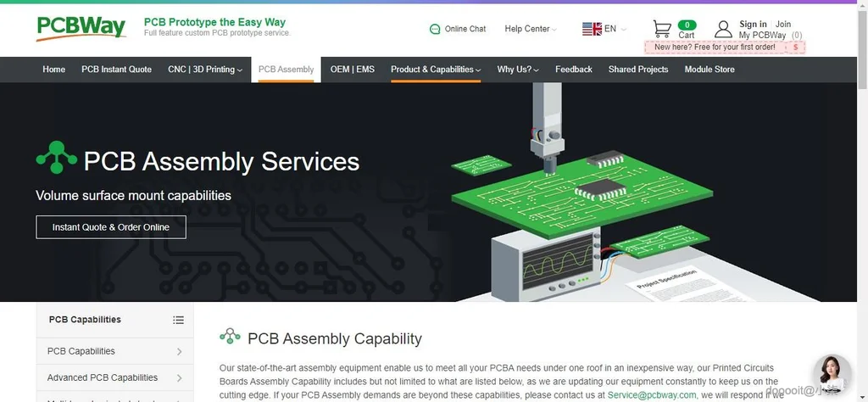Open the Why Us? dropdown
Viewport: 868px width, 402px height.
click(518, 70)
